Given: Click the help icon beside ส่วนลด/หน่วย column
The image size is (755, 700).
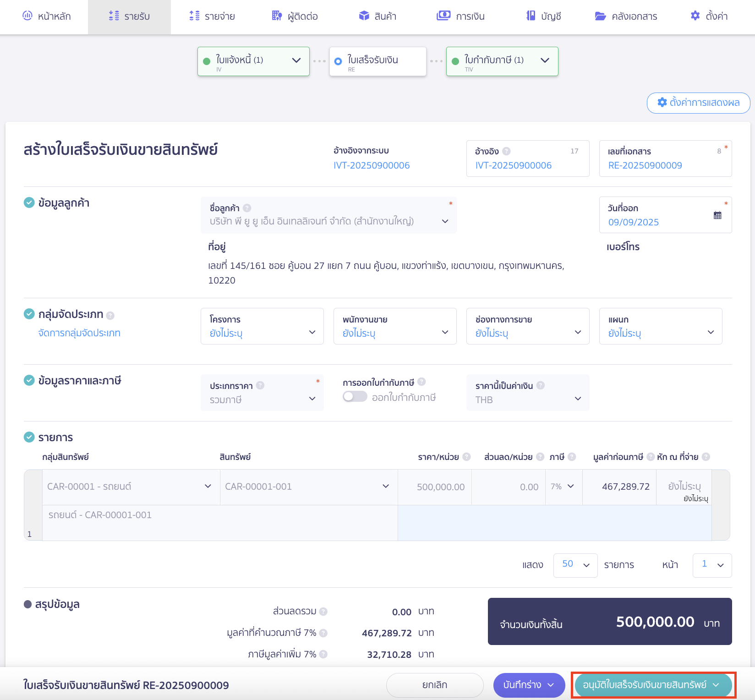Looking at the screenshot, I should pyautogui.click(x=540, y=457).
